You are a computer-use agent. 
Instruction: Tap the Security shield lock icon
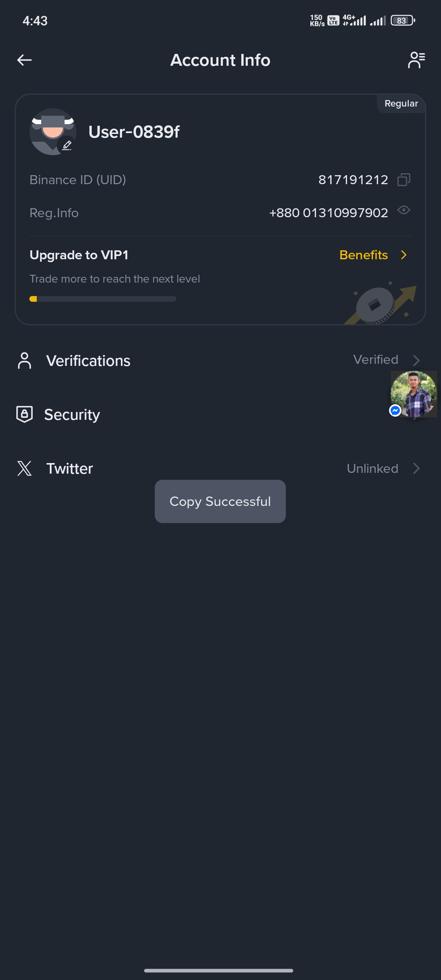[24, 414]
